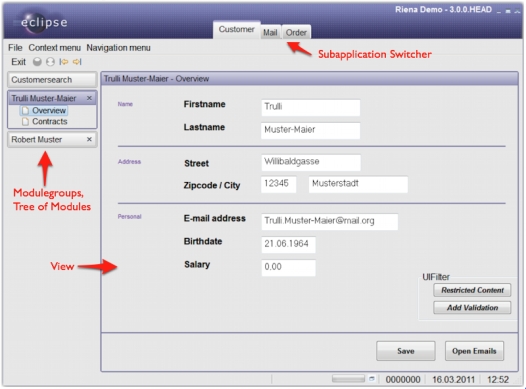Select the Robert Muster module
Viewport: 526px width, 389px height.
(52, 140)
